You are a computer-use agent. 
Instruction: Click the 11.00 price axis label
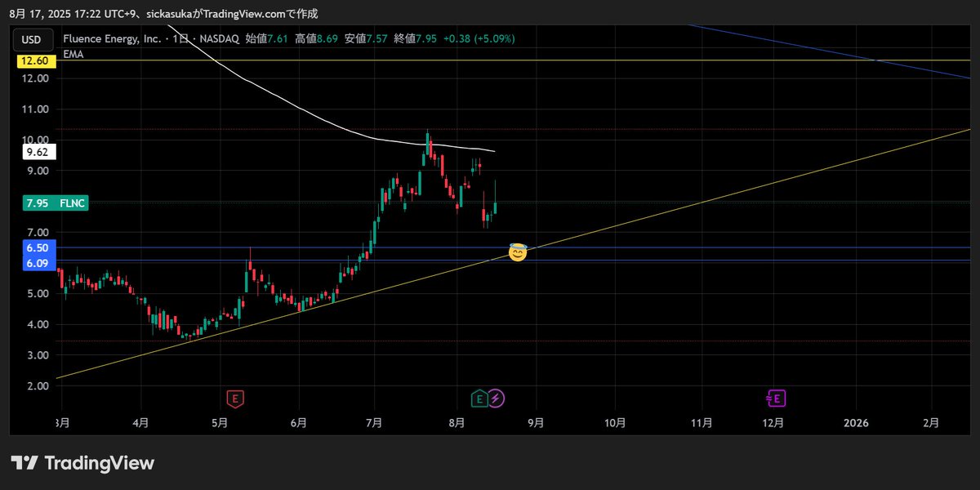point(37,109)
